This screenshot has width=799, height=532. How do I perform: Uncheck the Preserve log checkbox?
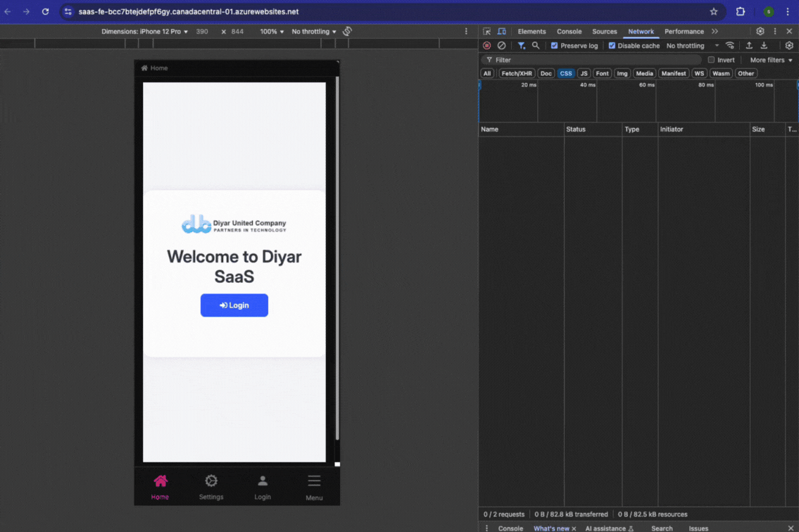coord(555,46)
